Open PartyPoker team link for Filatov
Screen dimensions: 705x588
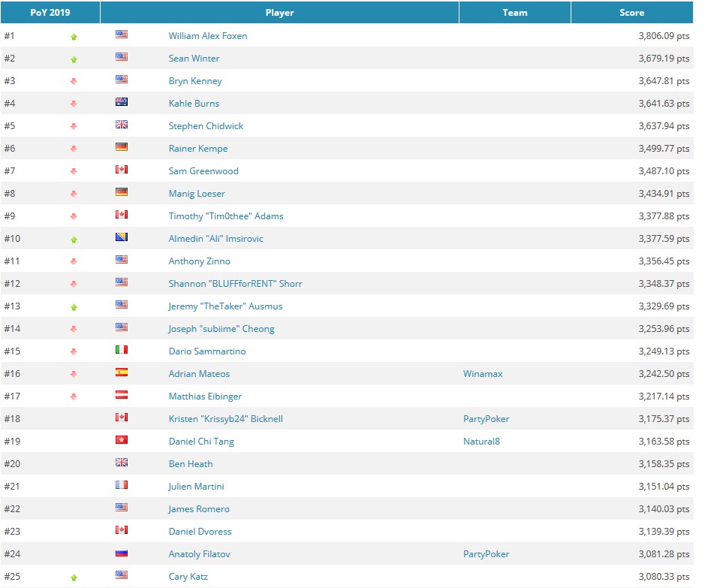(486, 554)
